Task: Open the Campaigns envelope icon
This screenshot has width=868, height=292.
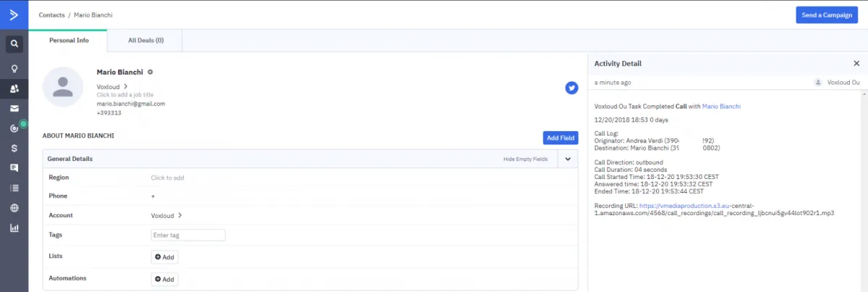Action: [x=14, y=109]
